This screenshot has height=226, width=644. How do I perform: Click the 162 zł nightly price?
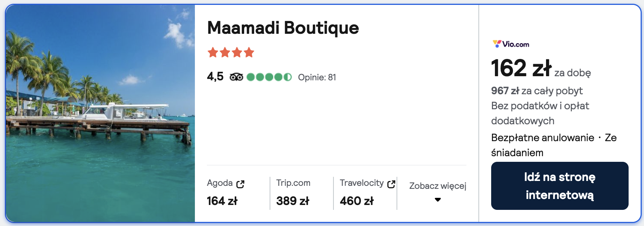click(x=521, y=68)
